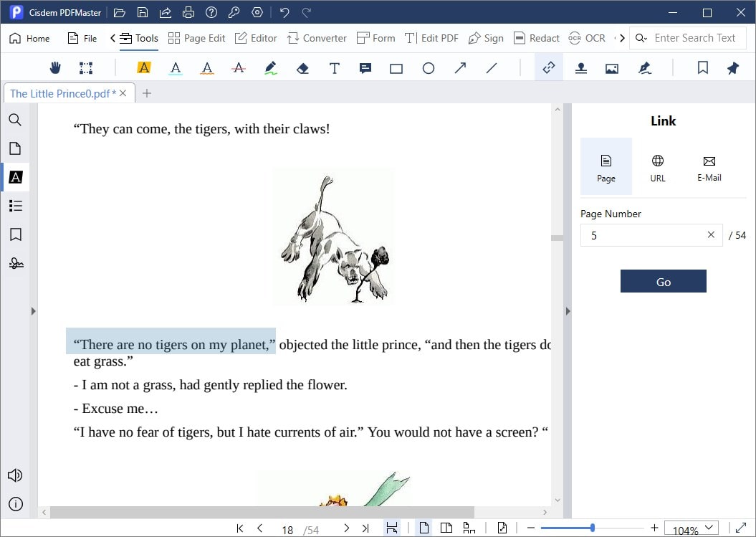This screenshot has height=537, width=756.
Task: Open the File menu
Action: pyautogui.click(x=82, y=38)
